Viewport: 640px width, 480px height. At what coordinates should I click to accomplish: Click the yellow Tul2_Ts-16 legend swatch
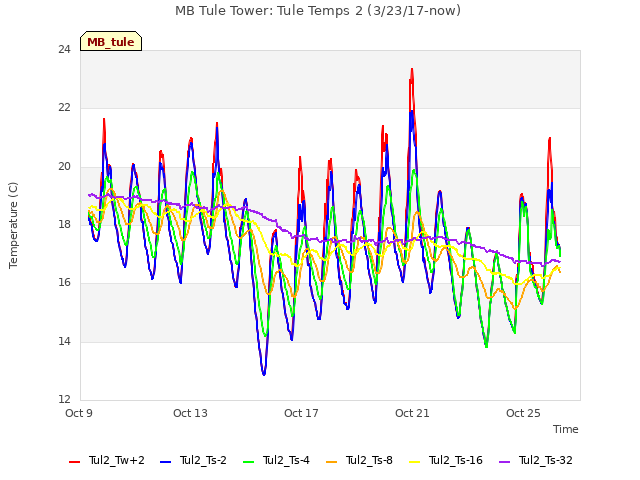point(414,462)
